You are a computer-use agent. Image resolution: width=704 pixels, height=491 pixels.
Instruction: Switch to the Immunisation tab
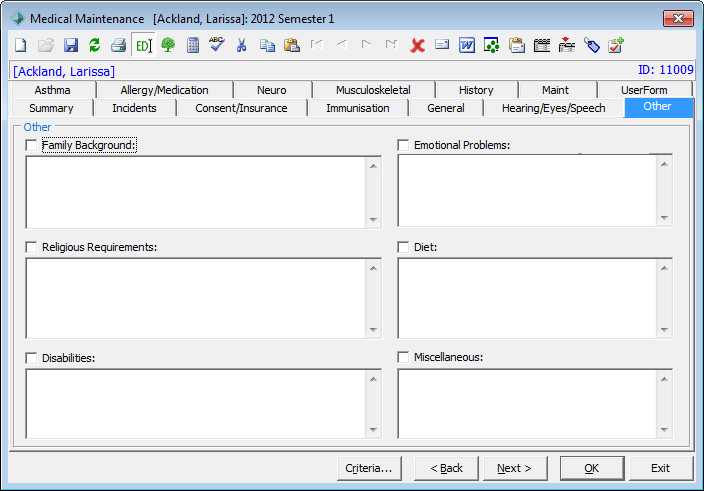click(x=358, y=108)
